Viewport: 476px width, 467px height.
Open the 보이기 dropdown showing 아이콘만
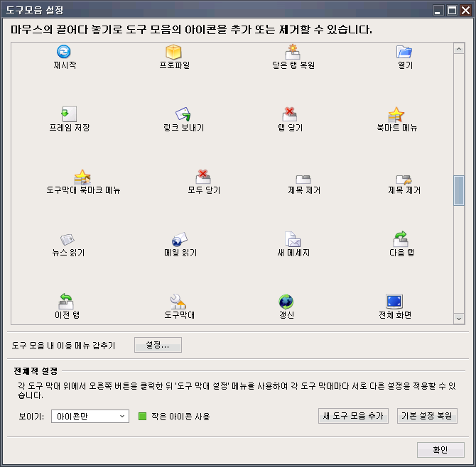pyautogui.click(x=90, y=416)
